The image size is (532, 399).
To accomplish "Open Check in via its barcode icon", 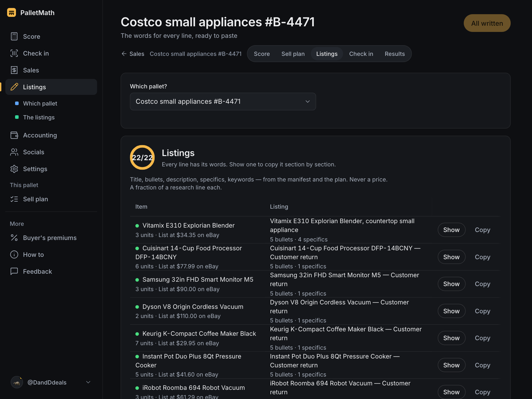I will 14,53.
